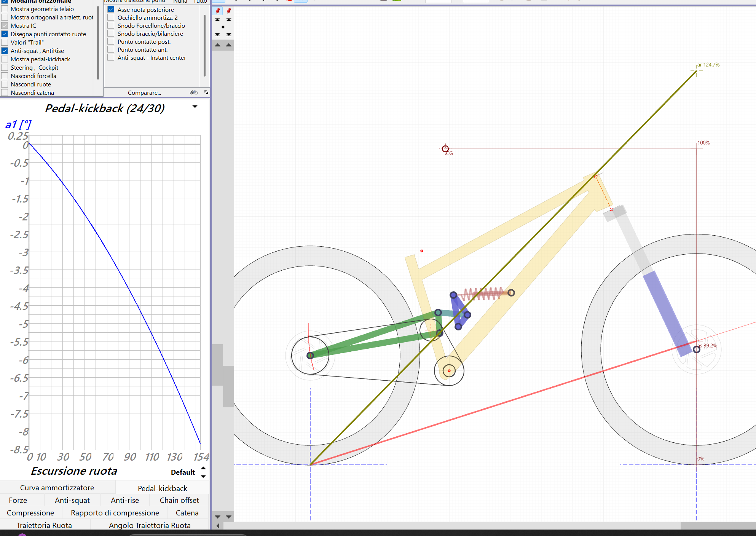Click the left full-extension arrow icon

217,20
